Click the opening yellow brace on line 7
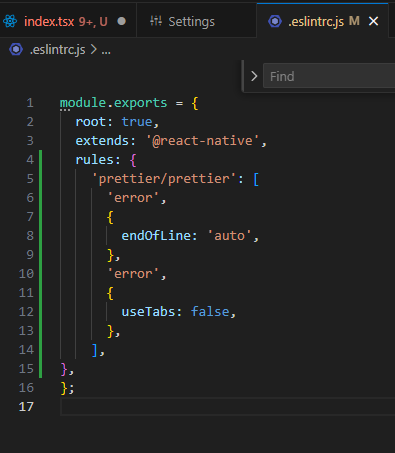The image size is (395, 453). (x=110, y=217)
